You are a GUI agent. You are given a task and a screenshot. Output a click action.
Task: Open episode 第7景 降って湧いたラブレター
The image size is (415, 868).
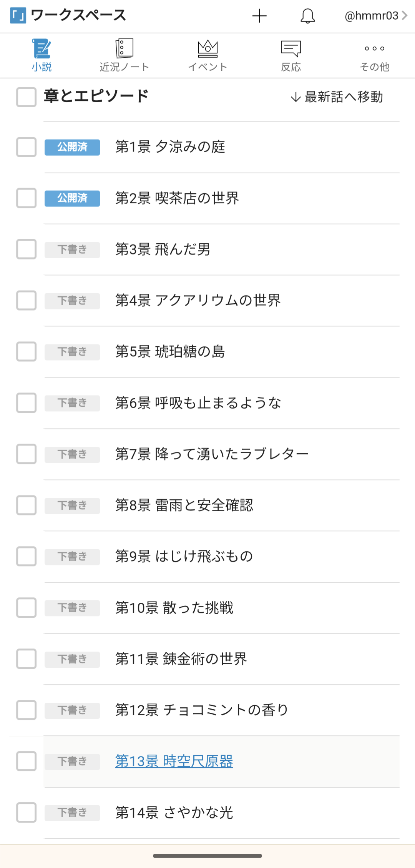[x=212, y=454]
